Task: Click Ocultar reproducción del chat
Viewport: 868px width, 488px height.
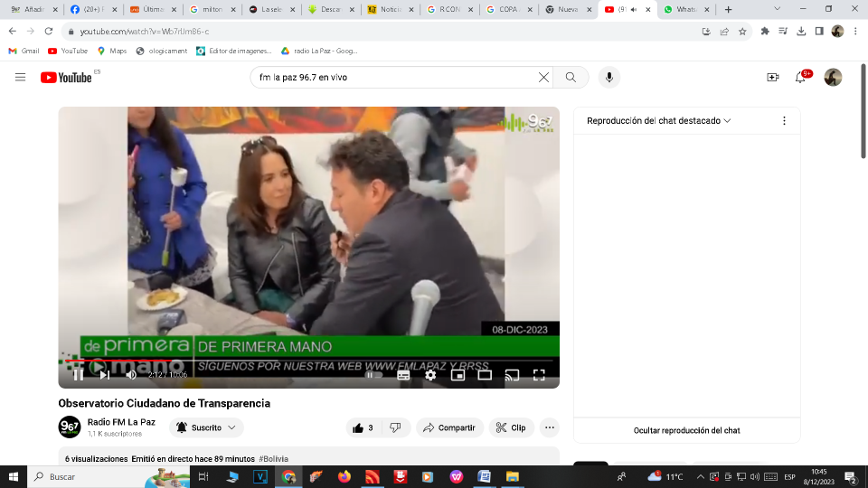Action: [x=686, y=430]
